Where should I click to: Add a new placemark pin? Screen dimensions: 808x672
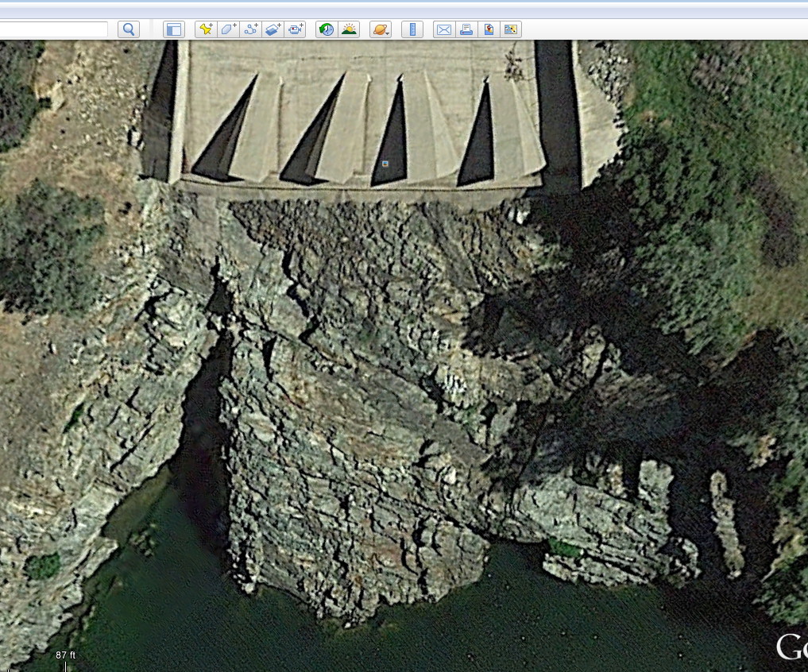tap(206, 29)
